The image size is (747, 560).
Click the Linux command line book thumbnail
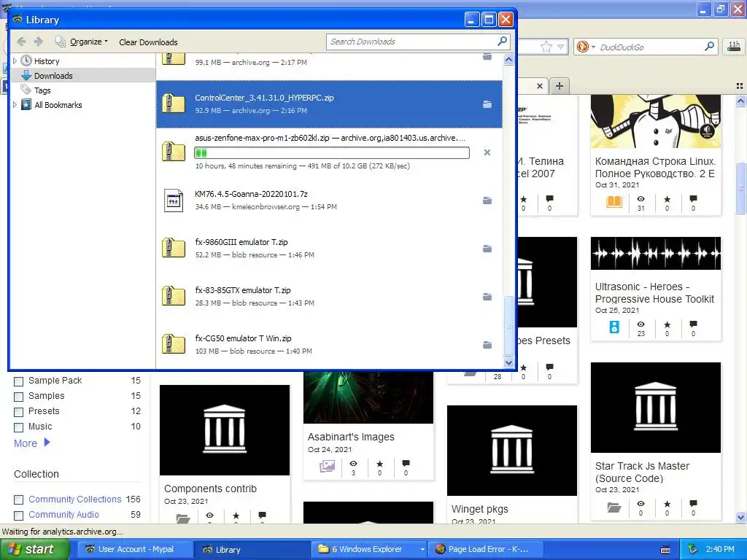(x=656, y=122)
